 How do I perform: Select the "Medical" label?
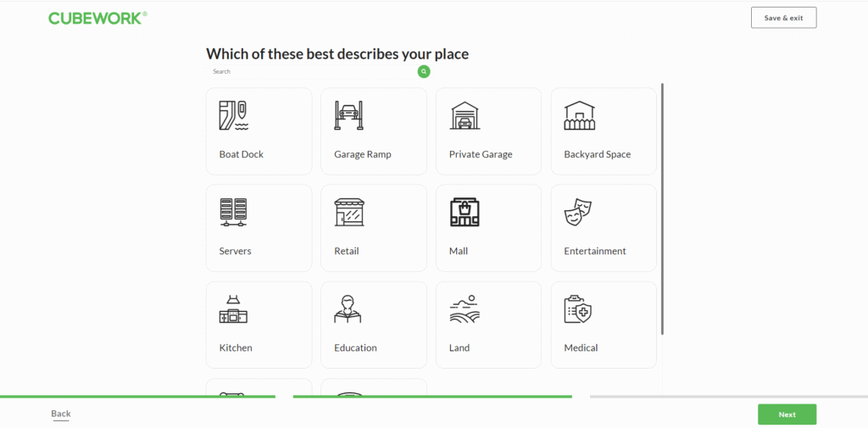click(x=581, y=348)
